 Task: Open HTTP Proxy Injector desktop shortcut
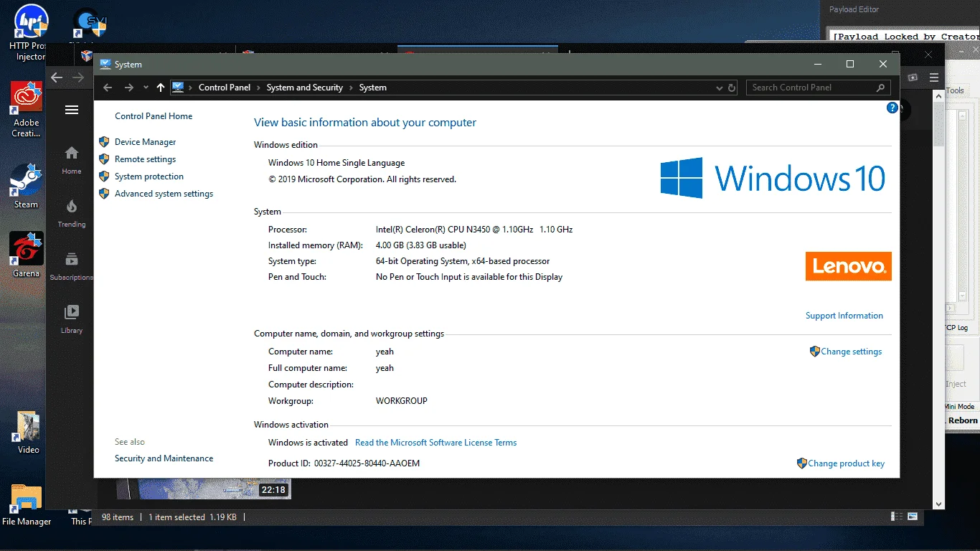pyautogui.click(x=30, y=32)
